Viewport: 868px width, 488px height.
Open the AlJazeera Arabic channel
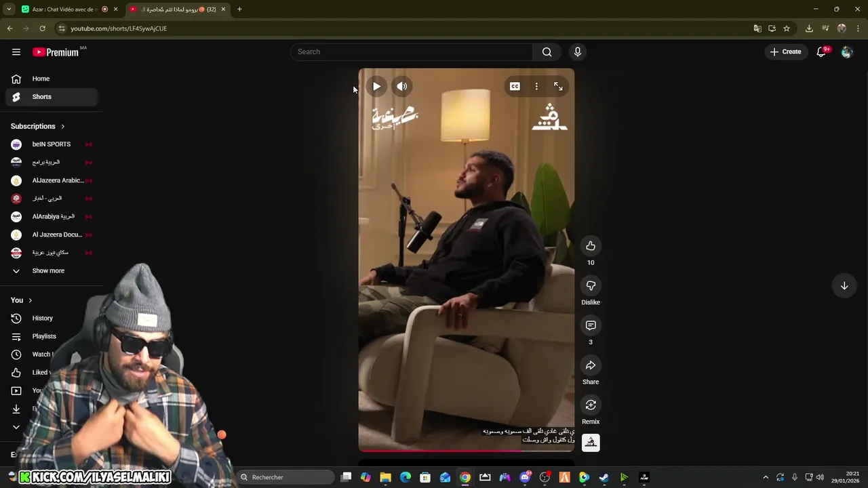52,180
